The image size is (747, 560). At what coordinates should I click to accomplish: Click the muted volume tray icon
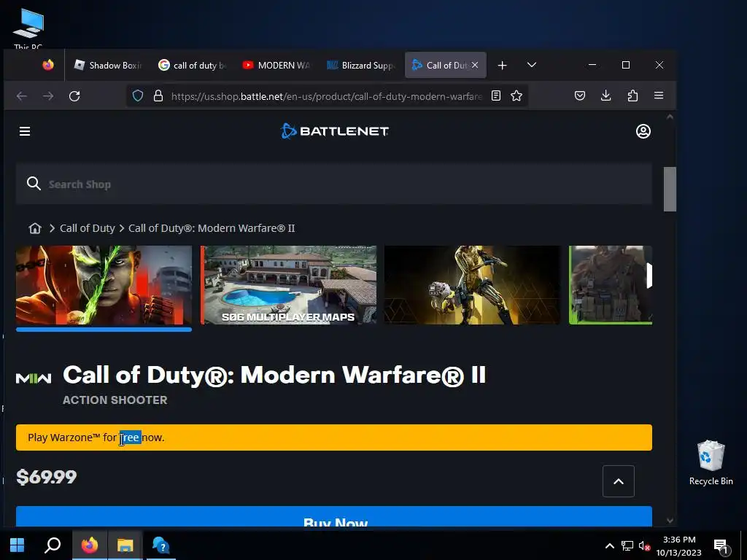click(x=645, y=545)
